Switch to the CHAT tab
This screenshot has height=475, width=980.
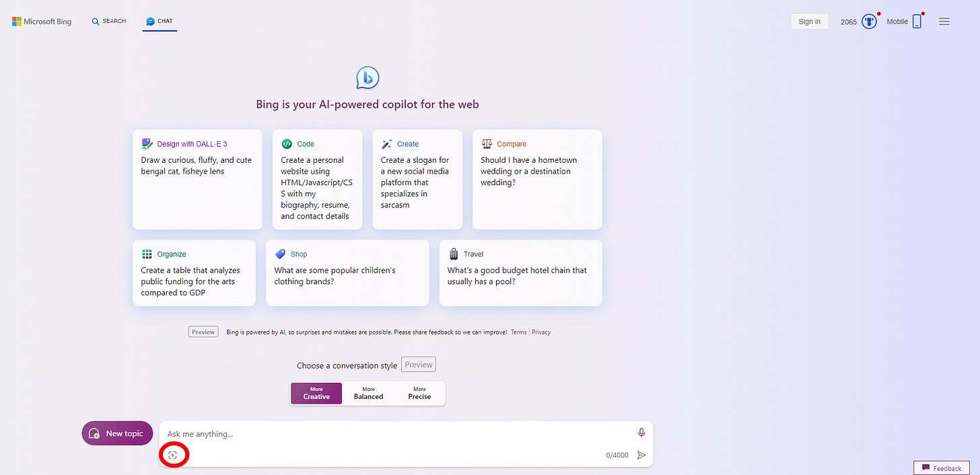160,22
